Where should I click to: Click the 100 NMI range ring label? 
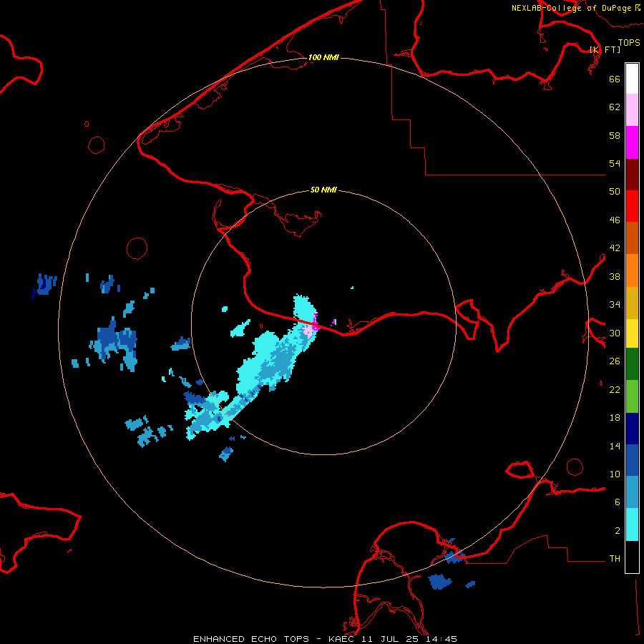pos(323,57)
